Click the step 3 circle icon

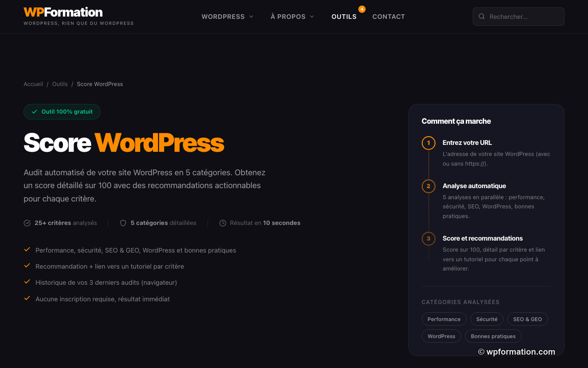(x=429, y=239)
